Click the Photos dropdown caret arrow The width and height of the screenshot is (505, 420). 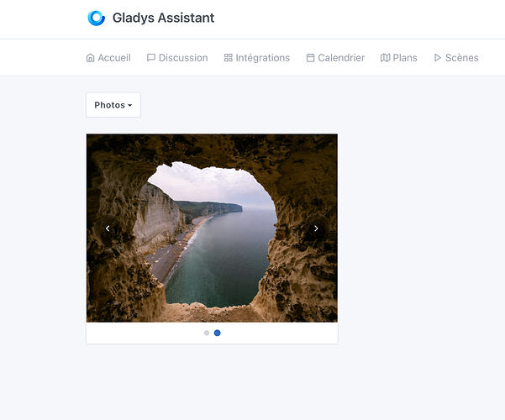[129, 105]
